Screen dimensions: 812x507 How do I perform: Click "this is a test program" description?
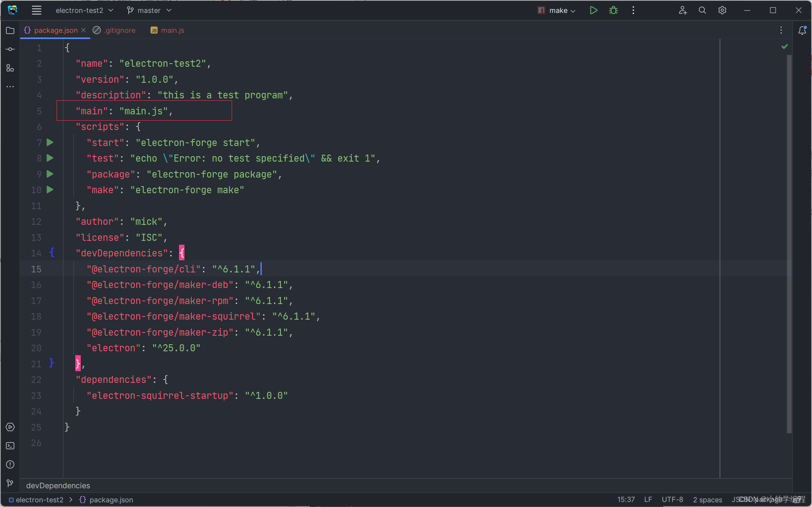click(x=223, y=95)
